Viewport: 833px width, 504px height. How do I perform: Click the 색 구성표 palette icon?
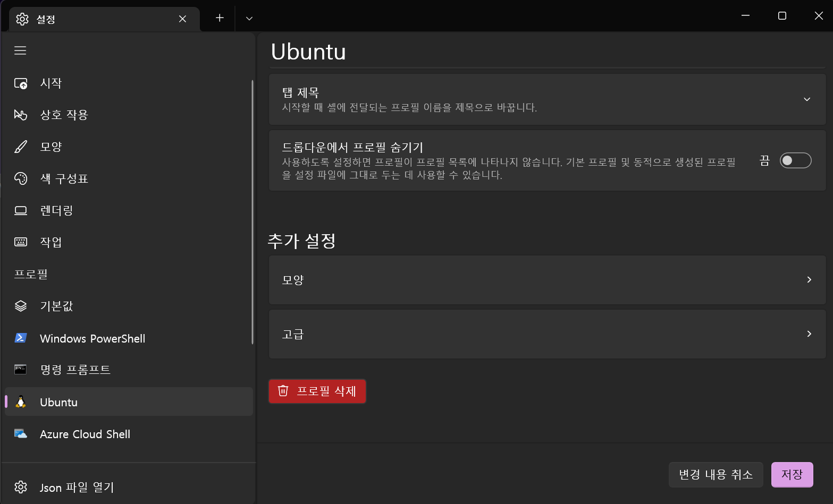click(x=21, y=178)
